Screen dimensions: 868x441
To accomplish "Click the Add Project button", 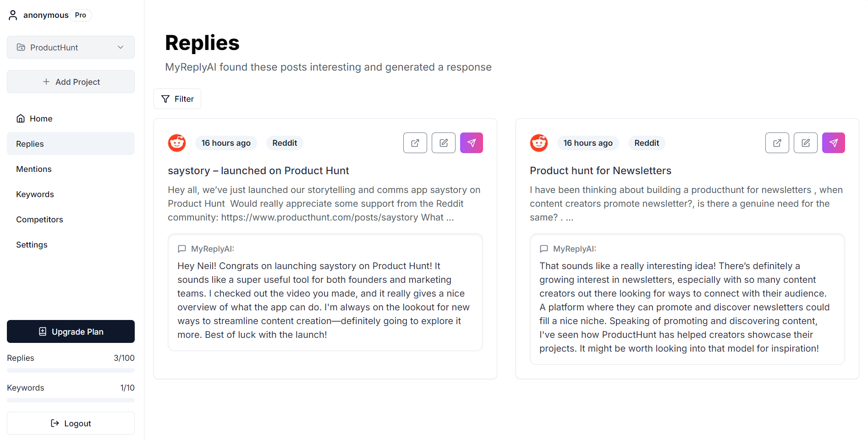I will coord(71,82).
